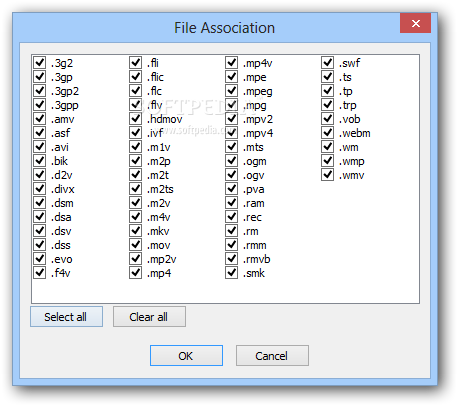Disable the .f4v checkbox

click(x=40, y=273)
